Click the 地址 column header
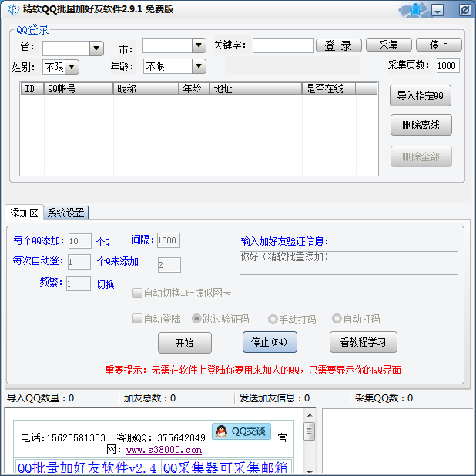Image resolution: width=476 pixels, height=476 pixels. 256,89
